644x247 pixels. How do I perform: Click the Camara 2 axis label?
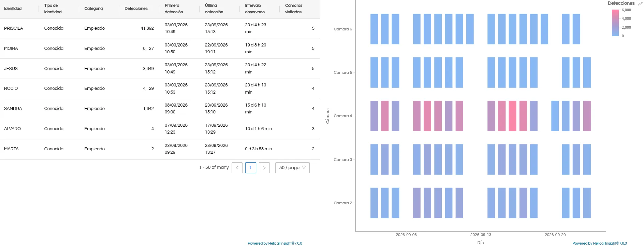343,203
